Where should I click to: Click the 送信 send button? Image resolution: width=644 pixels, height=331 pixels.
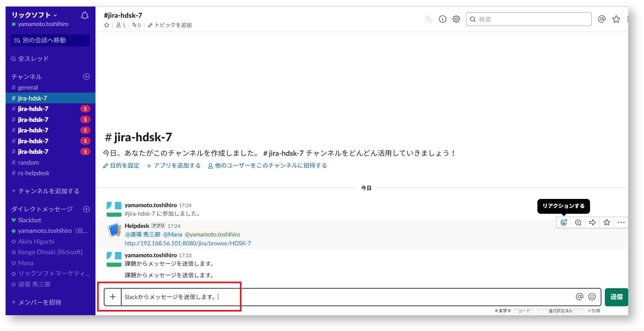pyautogui.click(x=616, y=297)
